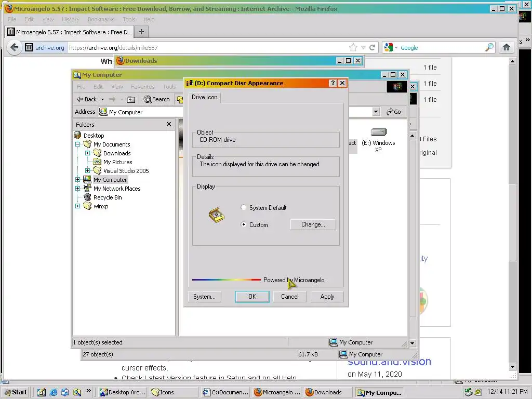The width and height of the screenshot is (532, 399).
Task: Open Firefox Help menu
Action: [x=149, y=19]
